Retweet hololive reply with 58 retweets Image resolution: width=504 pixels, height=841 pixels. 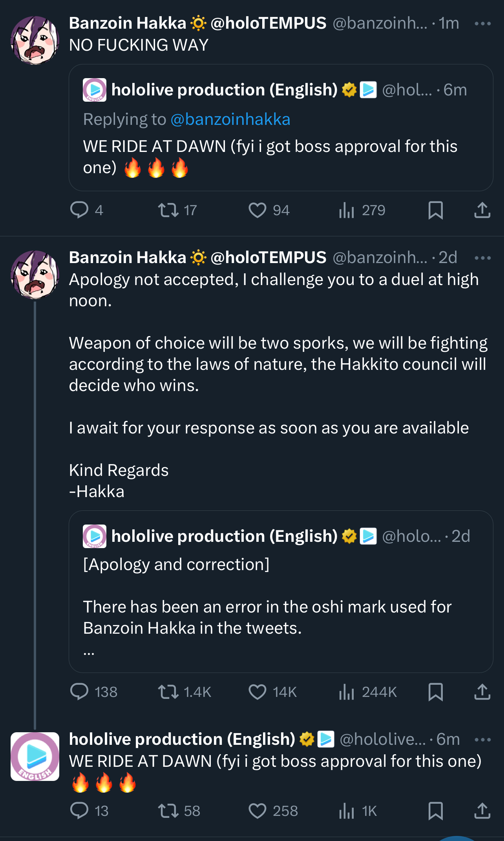168,811
